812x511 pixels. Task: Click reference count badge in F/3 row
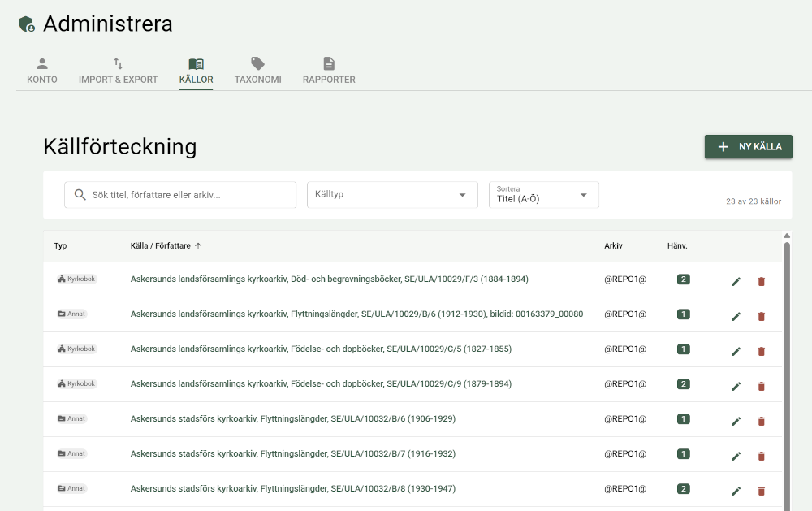(x=683, y=279)
